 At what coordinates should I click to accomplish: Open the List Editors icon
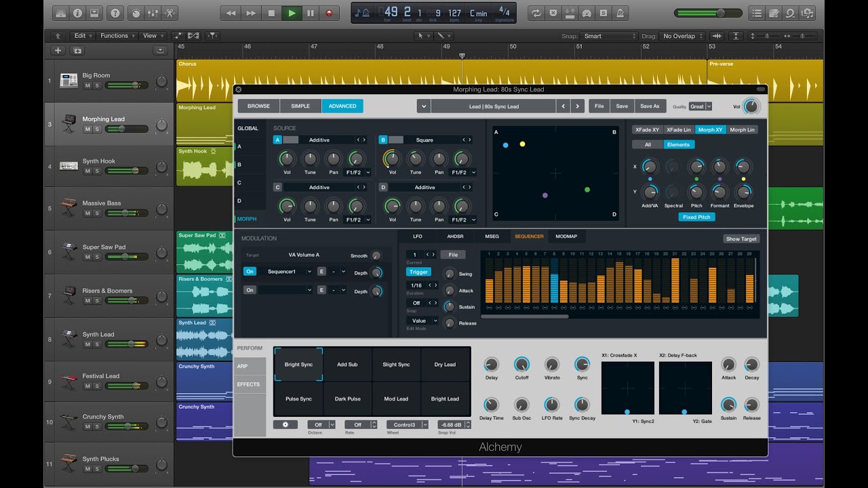[756, 13]
